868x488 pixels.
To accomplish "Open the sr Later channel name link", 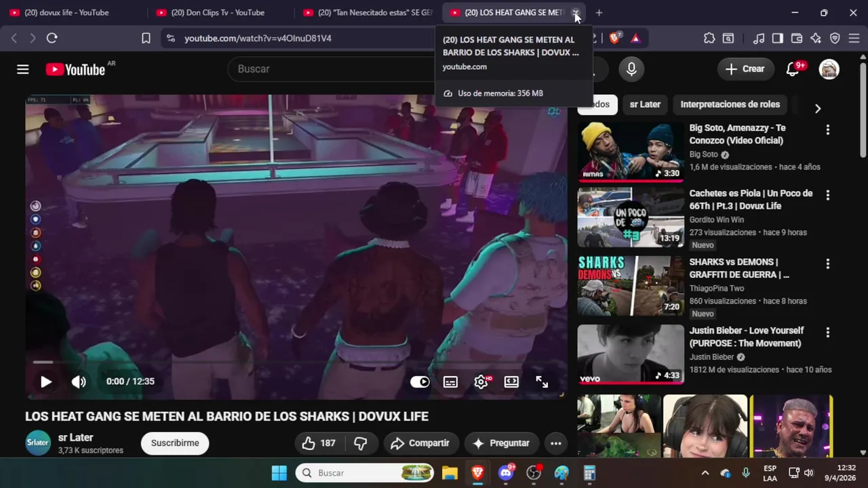I will point(76,438).
